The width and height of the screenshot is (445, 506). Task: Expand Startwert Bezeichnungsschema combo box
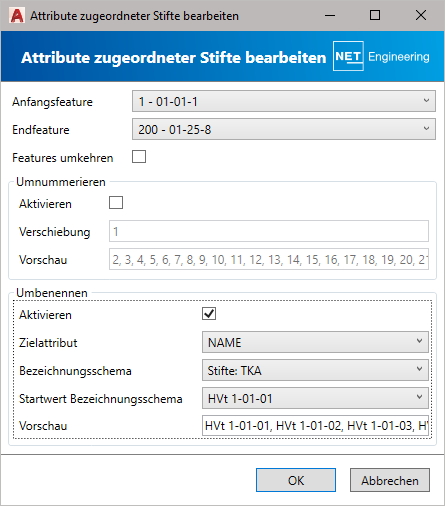point(315,398)
